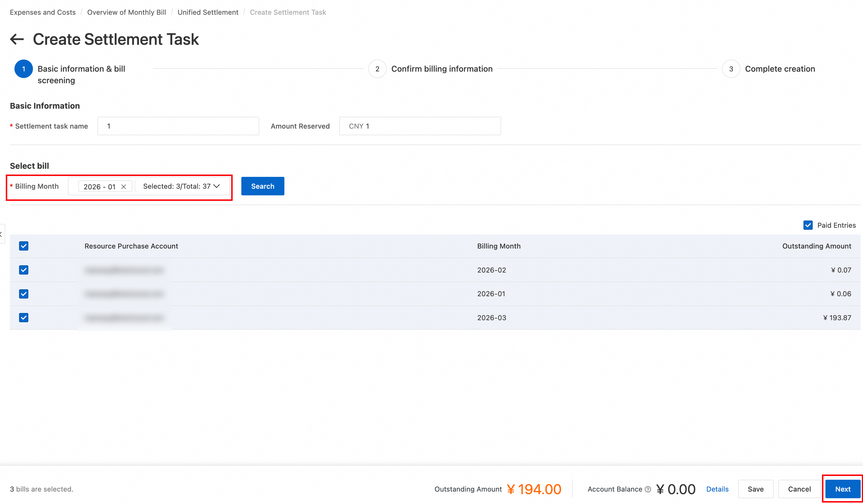The image size is (863, 504).
Task: Click the back arrow beside Create Settlement Task
Action: tap(17, 39)
